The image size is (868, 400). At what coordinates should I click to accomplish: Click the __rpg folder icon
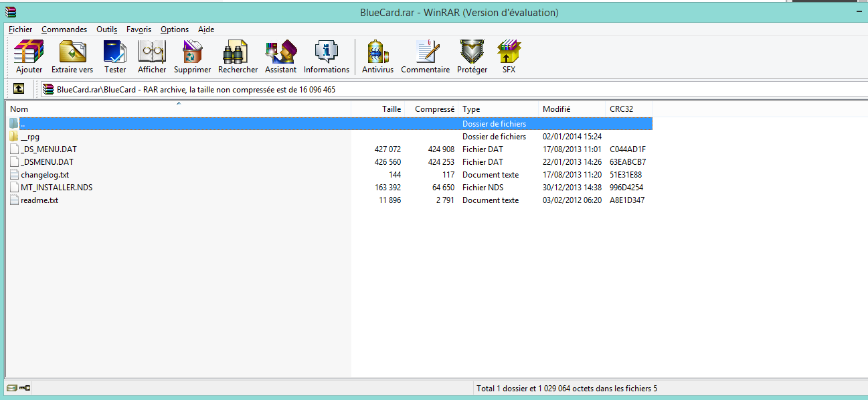coord(15,137)
